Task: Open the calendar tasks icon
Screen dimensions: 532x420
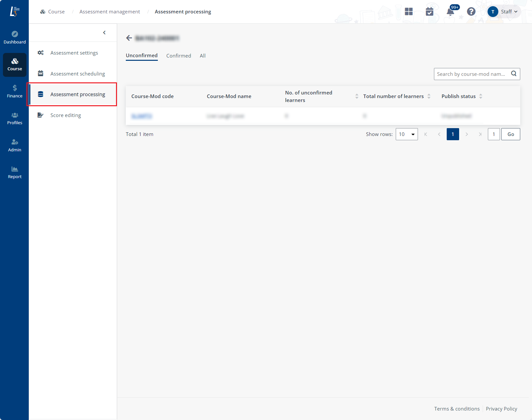Action: pyautogui.click(x=429, y=12)
